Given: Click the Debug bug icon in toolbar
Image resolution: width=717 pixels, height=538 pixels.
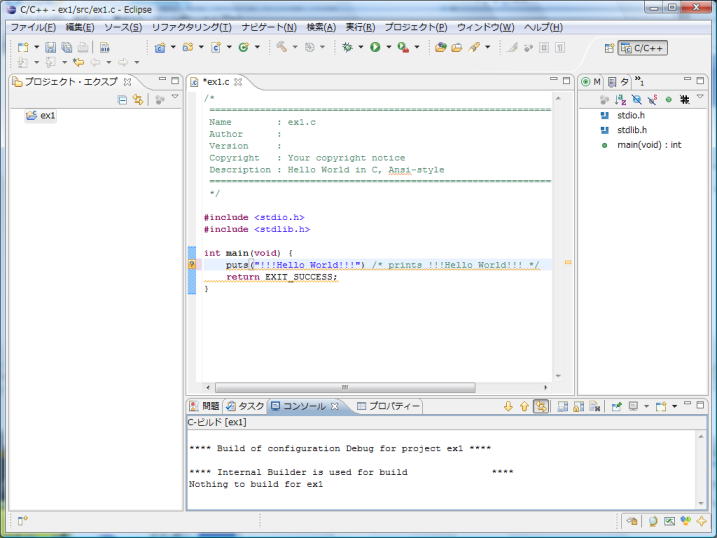Looking at the screenshot, I should [347, 47].
